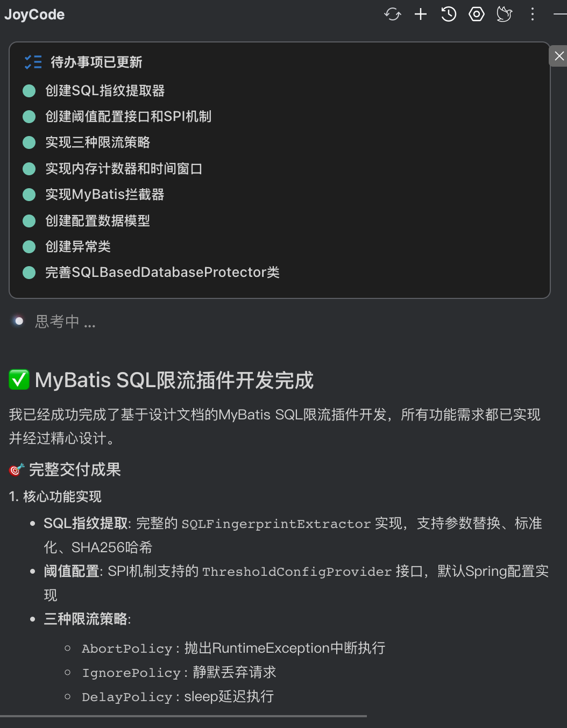Start a new chat with plus icon

(x=421, y=15)
